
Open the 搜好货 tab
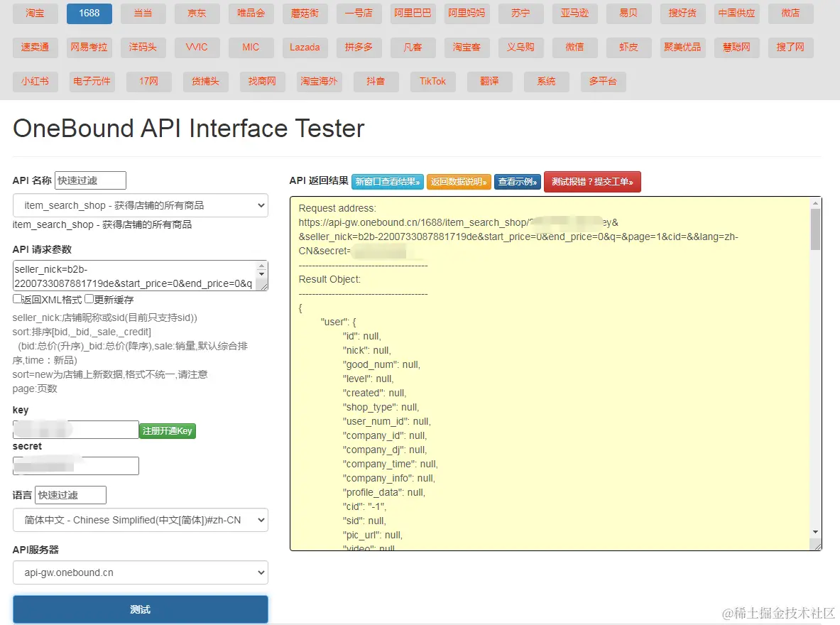coord(682,13)
